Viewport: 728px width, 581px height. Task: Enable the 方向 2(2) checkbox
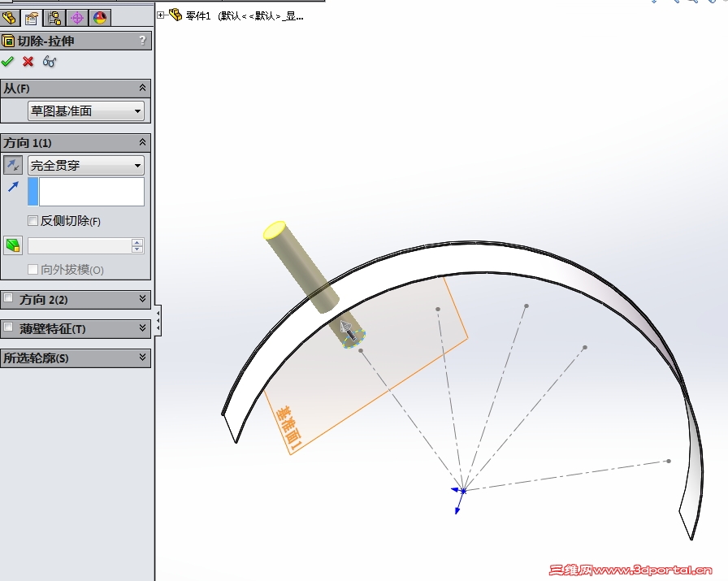point(8,298)
